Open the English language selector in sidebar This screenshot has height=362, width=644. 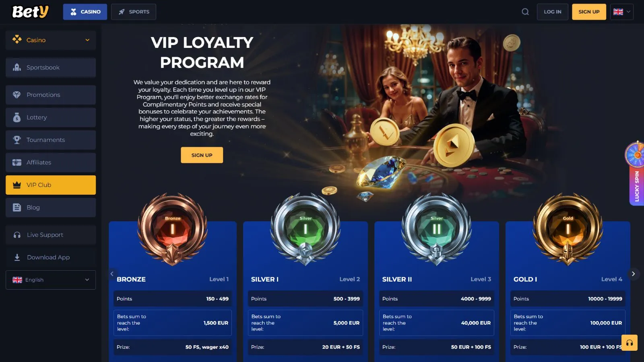click(51, 280)
